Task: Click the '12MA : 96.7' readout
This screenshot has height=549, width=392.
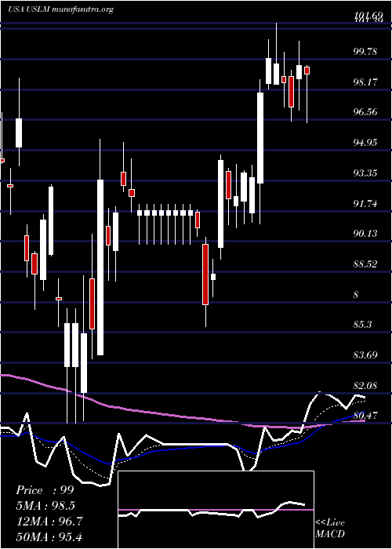Action: click(x=49, y=521)
